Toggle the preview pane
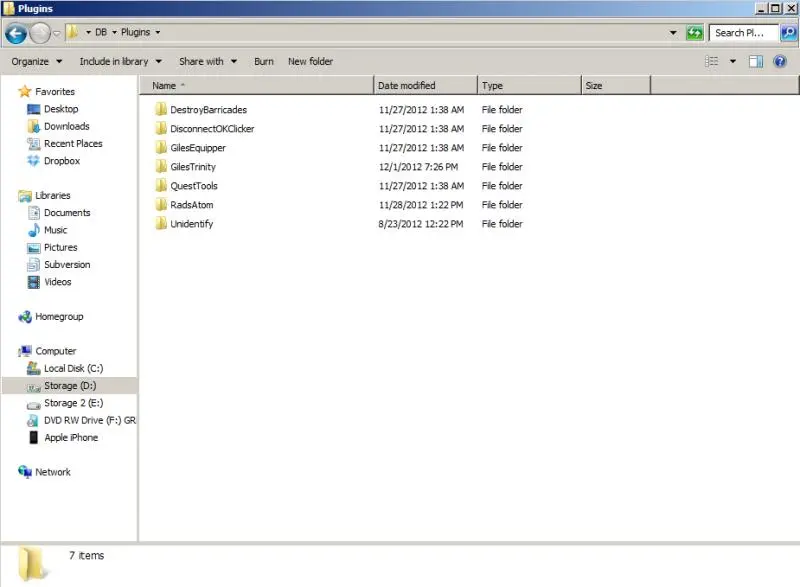Image resolution: width=800 pixels, height=587 pixels. tap(756, 62)
